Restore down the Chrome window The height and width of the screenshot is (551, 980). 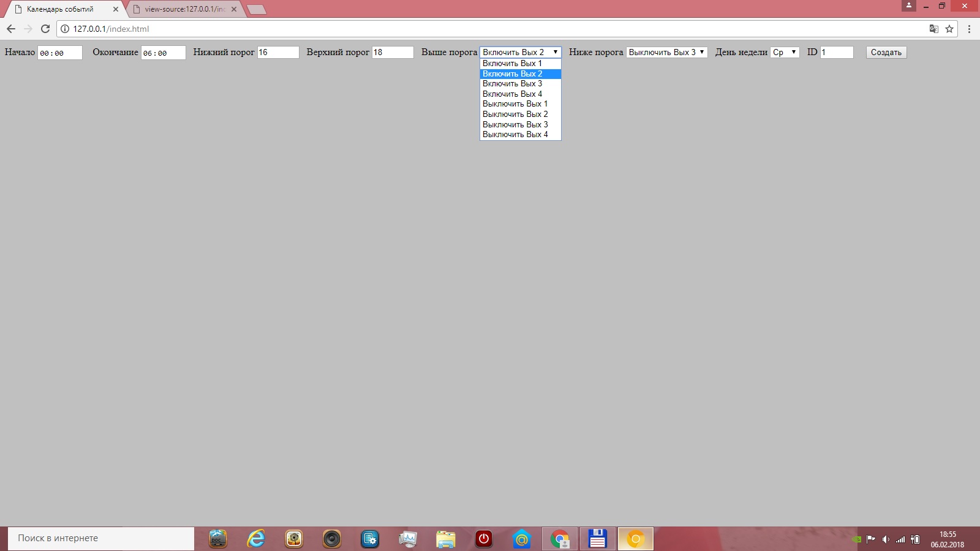(942, 6)
